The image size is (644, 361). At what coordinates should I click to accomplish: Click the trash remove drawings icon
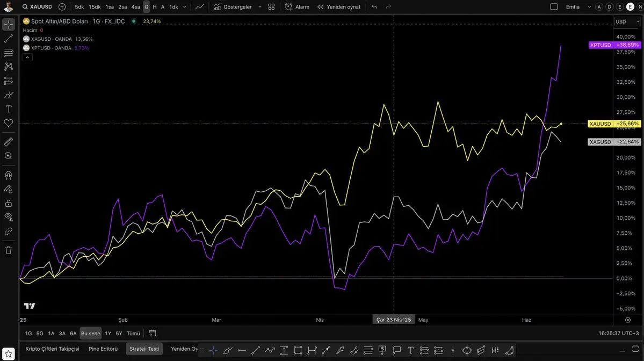(9, 250)
